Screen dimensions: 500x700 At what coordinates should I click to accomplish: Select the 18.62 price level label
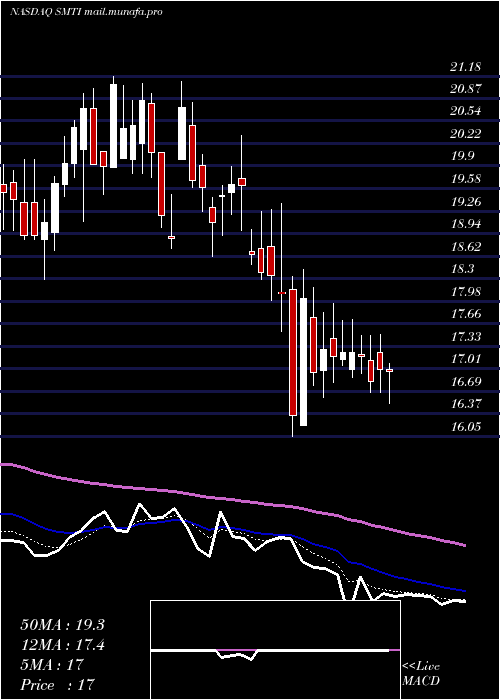tap(465, 247)
